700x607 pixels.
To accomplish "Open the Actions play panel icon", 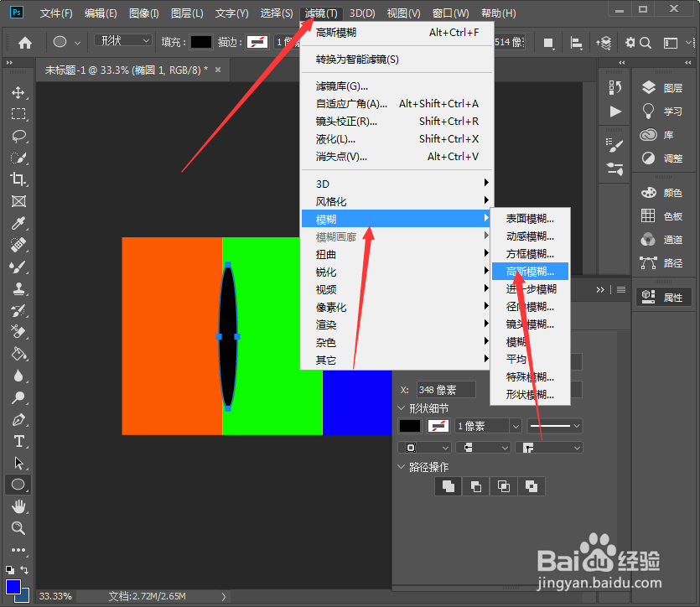I will coord(615,112).
